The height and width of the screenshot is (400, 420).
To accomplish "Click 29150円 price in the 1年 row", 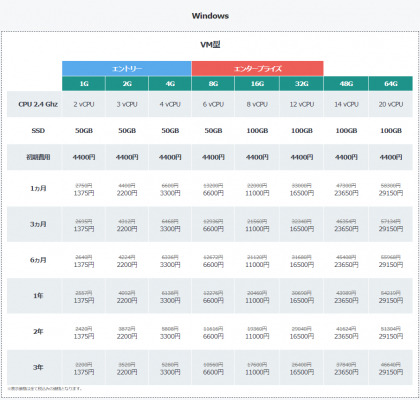I will 391,301.
